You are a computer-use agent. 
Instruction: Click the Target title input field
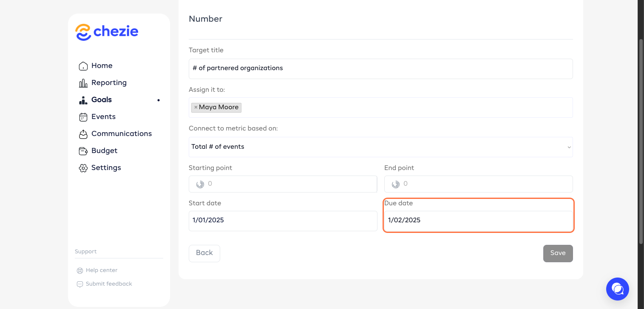point(380,68)
